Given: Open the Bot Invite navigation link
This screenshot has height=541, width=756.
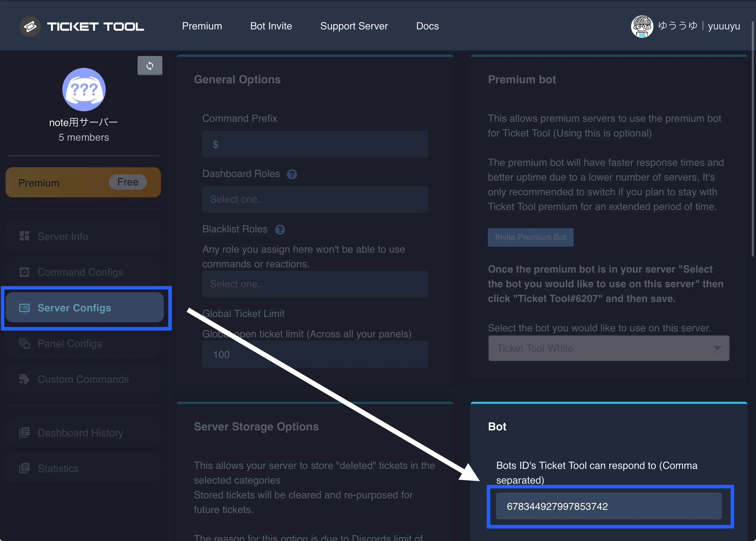Looking at the screenshot, I should point(271,26).
